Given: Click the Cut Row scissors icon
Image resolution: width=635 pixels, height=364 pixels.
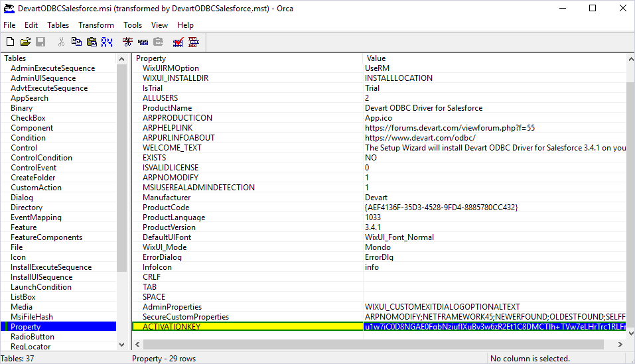Looking at the screenshot, I should [127, 42].
